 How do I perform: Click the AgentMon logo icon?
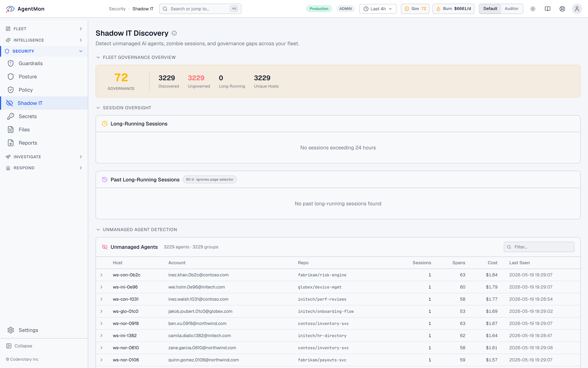point(10,9)
